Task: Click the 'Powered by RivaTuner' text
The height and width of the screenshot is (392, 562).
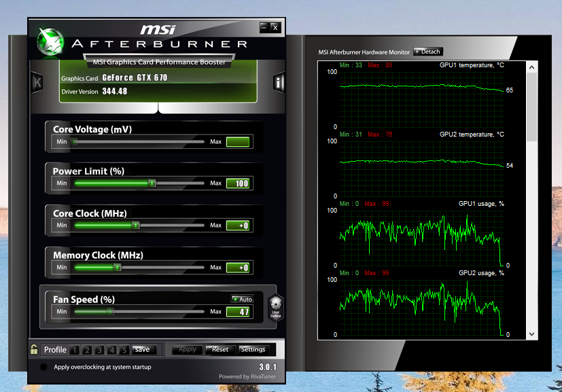Action: (x=247, y=376)
